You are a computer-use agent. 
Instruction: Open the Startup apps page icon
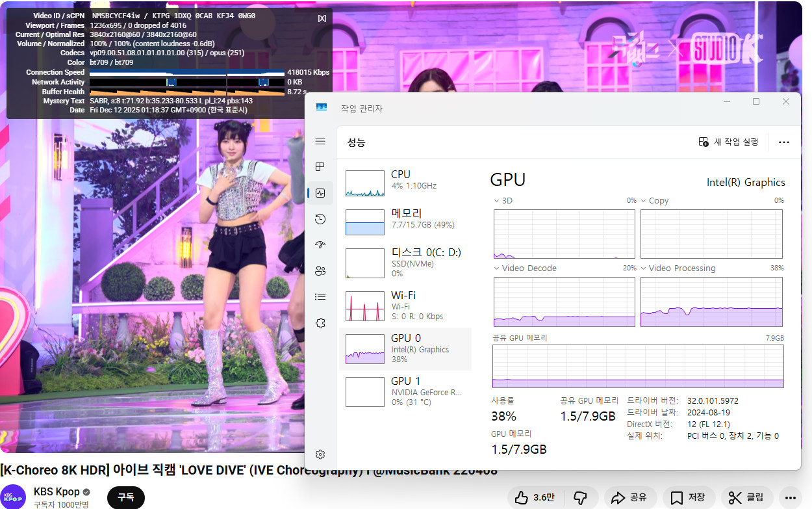click(320, 245)
